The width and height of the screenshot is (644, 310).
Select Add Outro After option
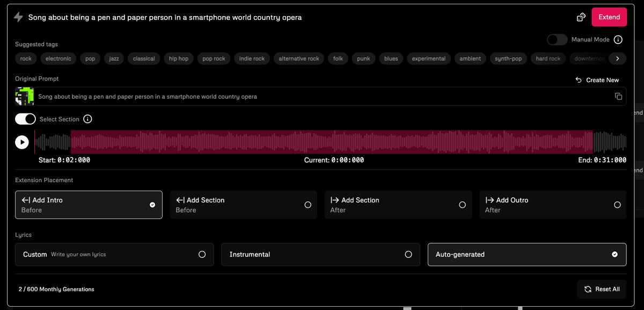pyautogui.click(x=553, y=205)
